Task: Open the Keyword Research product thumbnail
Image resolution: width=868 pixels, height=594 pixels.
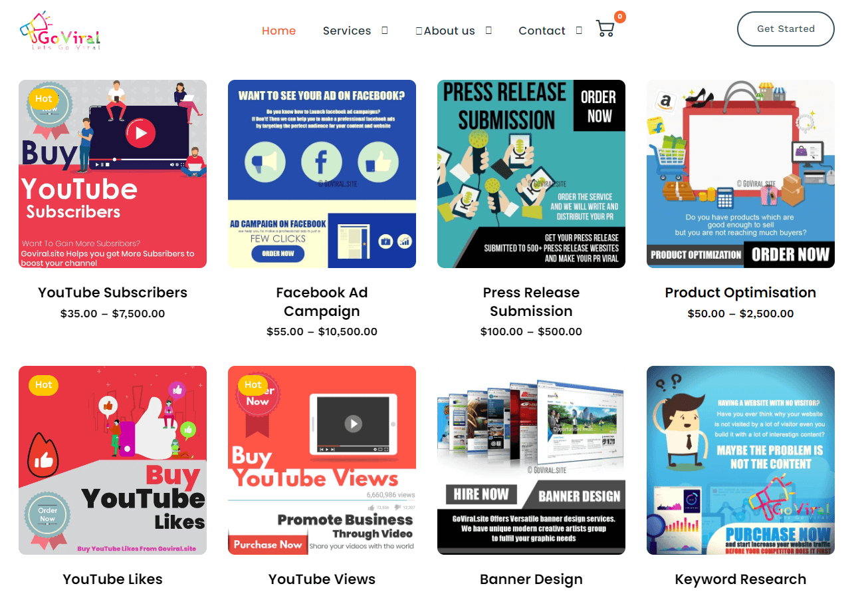Action: 740,460
